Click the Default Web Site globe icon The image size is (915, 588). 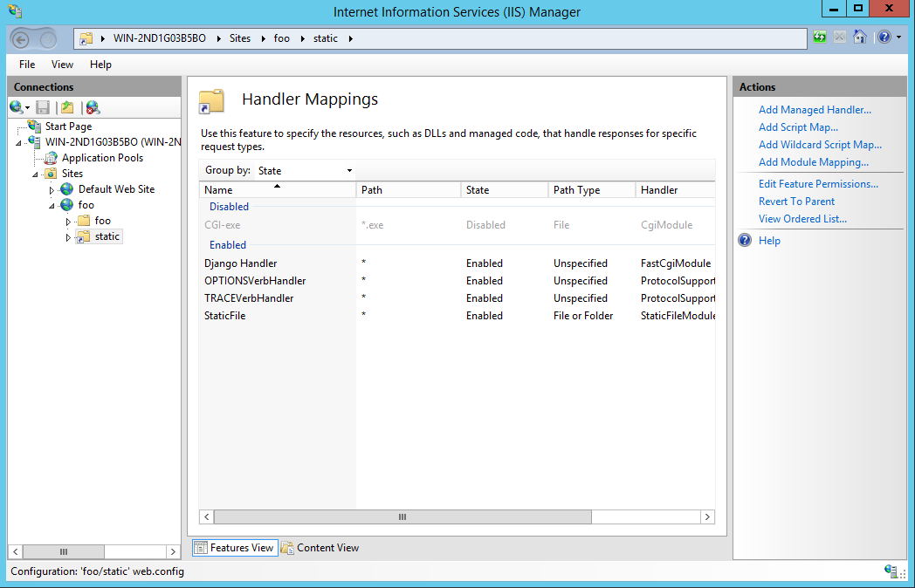(67, 189)
